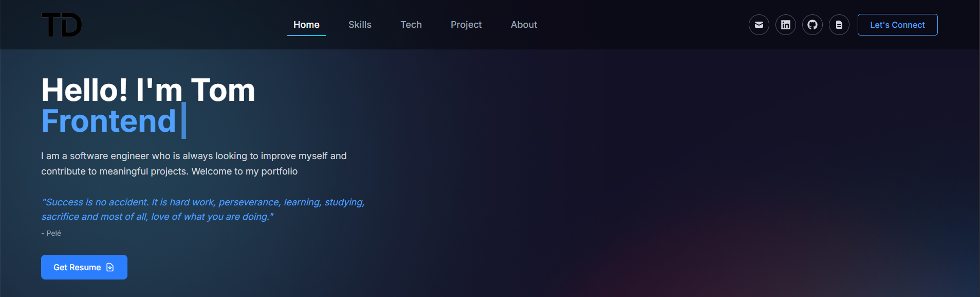This screenshot has height=297, width=980.
Task: Go to the Home nav item
Action: coord(306,25)
